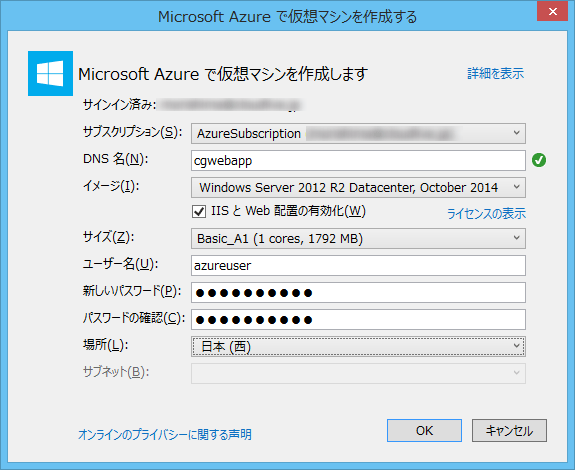The height and width of the screenshot is (470, 575).
Task: Click the サブスクリプション(S) label
Action: coord(132,132)
